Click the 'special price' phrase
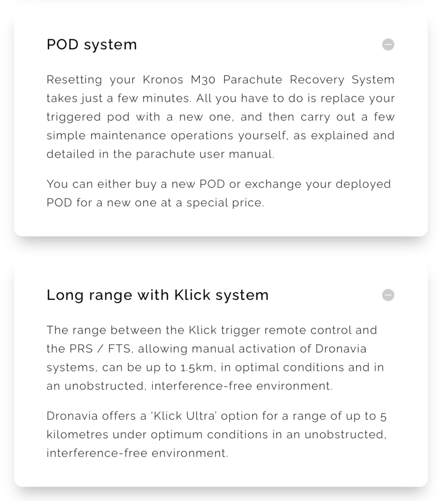 225,203
